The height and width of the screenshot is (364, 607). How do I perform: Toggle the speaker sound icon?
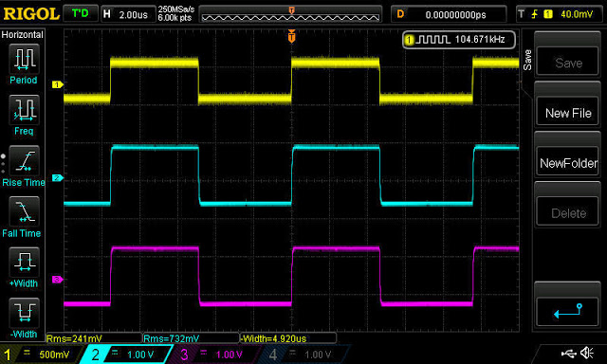coord(587,353)
